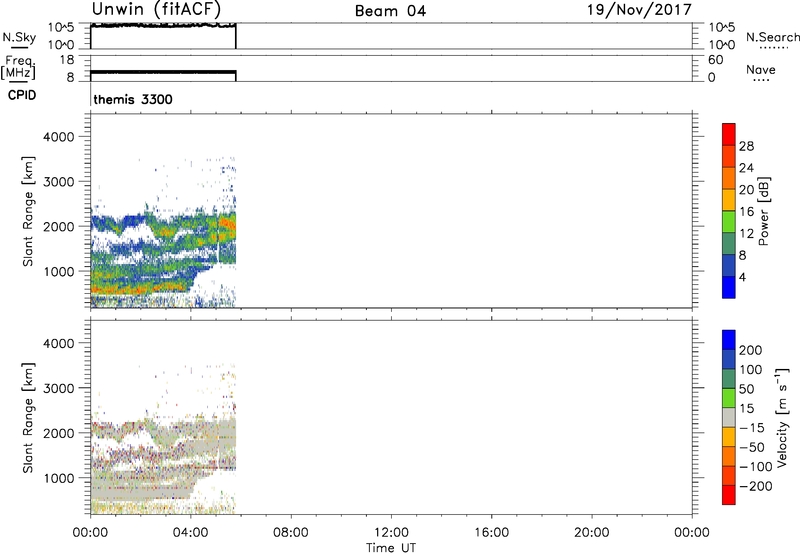Click the "1000" tick of the velocity panel
This screenshot has width=800, height=554.
(59, 478)
